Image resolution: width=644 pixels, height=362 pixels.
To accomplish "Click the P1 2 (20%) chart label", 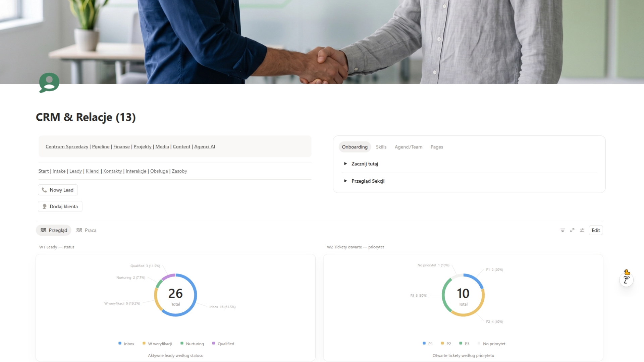I will tap(494, 269).
